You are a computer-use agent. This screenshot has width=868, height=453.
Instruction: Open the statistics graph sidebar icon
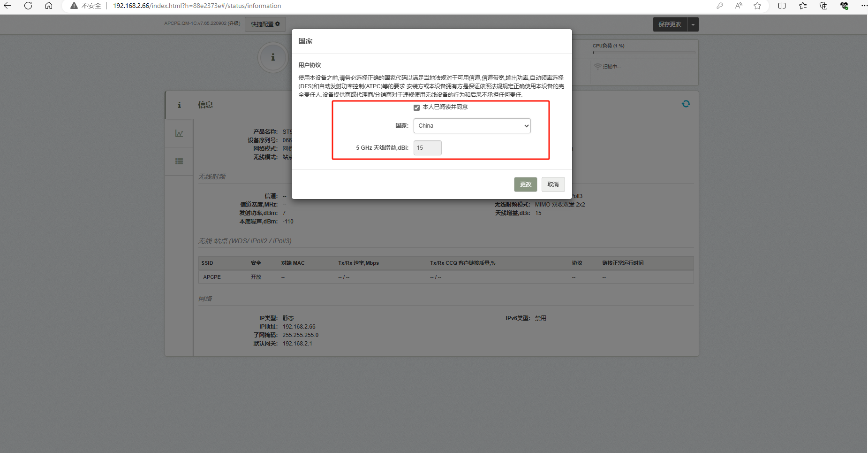(x=179, y=133)
